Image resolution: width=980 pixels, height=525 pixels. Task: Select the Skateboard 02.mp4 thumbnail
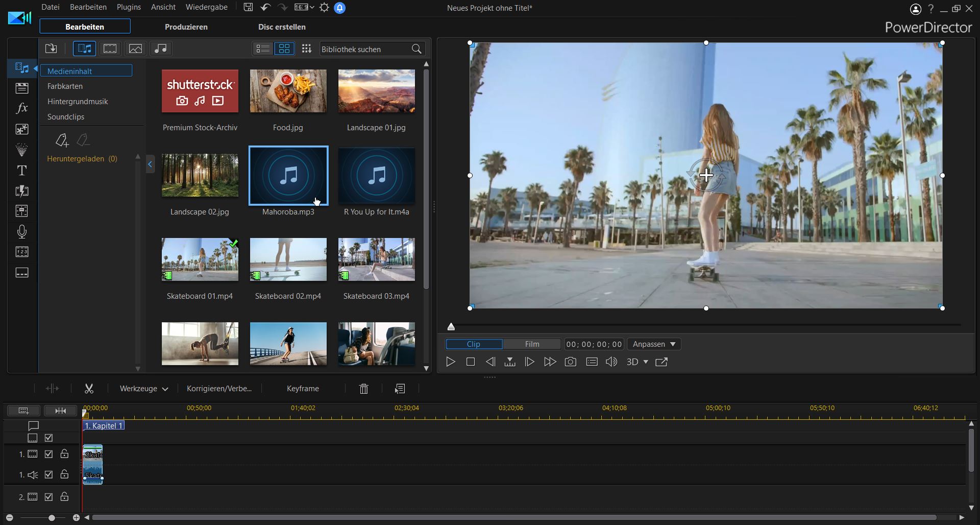pos(288,259)
